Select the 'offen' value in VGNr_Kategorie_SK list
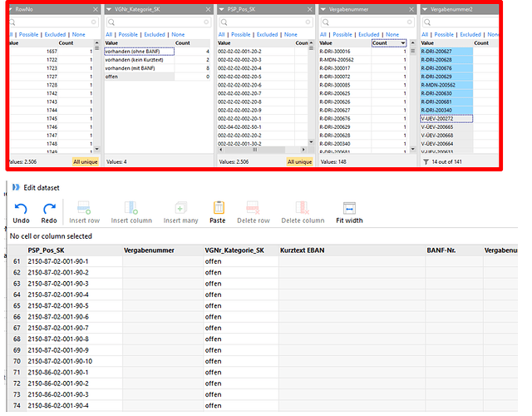The height and width of the screenshot is (416, 532). [111, 77]
